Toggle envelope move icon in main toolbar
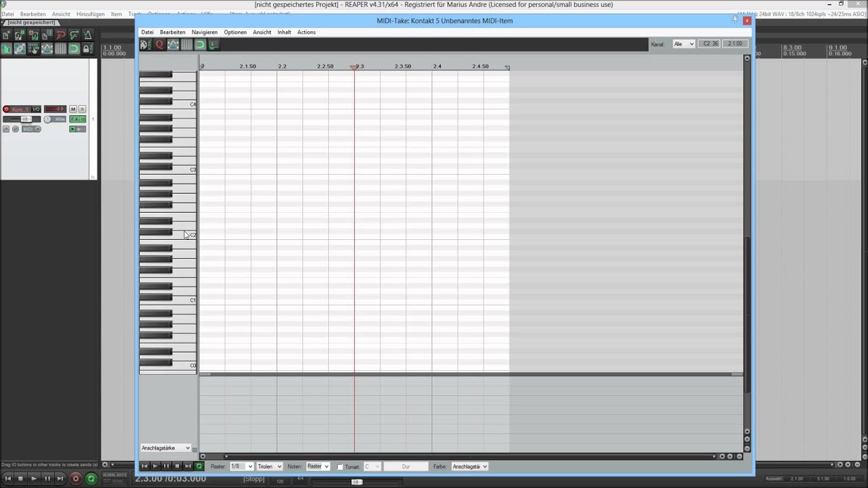 (47, 49)
